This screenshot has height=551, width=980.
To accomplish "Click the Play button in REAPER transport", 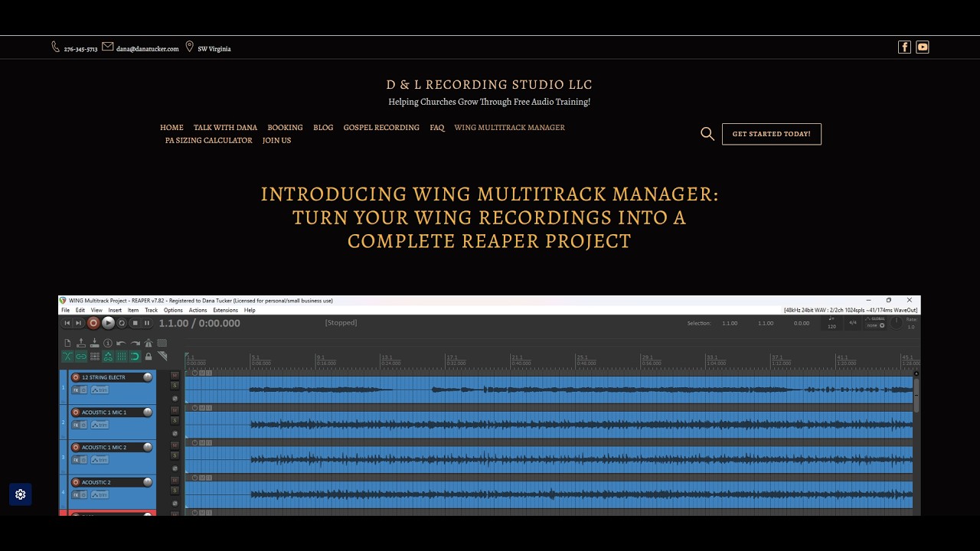I will click(109, 323).
